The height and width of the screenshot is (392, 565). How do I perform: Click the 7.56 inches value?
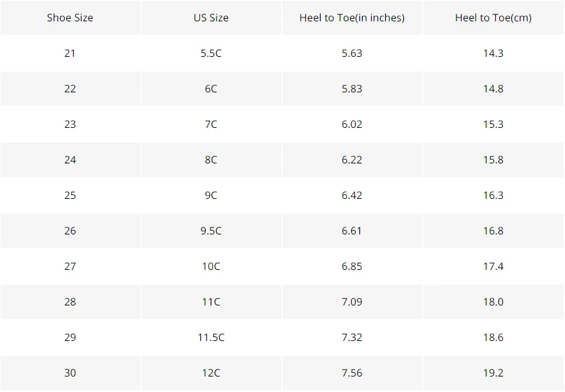pyautogui.click(x=352, y=373)
